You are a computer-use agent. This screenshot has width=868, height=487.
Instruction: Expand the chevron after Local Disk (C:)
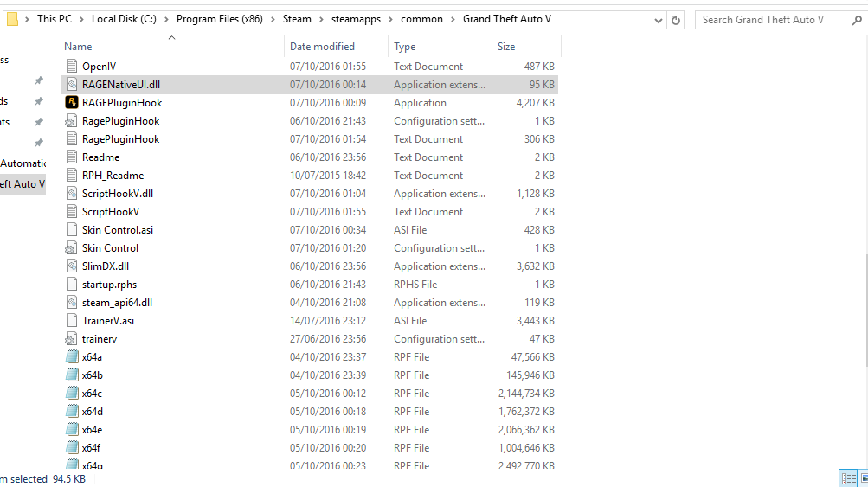[x=166, y=19]
